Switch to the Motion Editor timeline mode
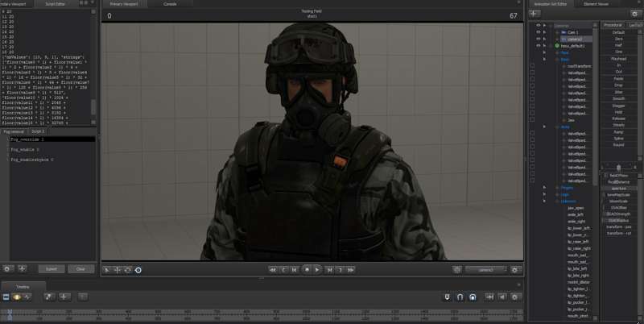Viewport: 644px width, 324px height. click(x=17, y=297)
